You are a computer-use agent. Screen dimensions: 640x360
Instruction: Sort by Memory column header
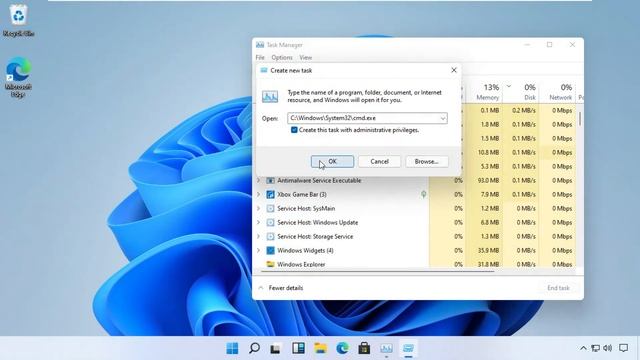point(484,92)
